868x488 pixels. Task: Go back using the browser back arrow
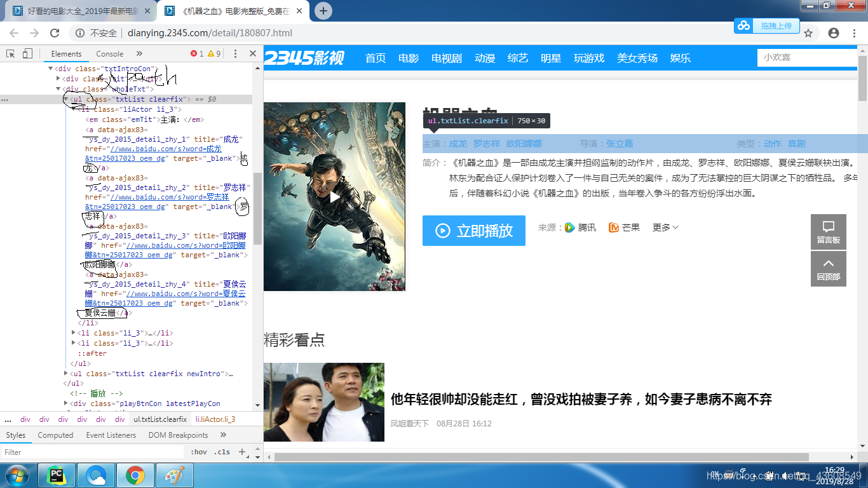(x=15, y=33)
